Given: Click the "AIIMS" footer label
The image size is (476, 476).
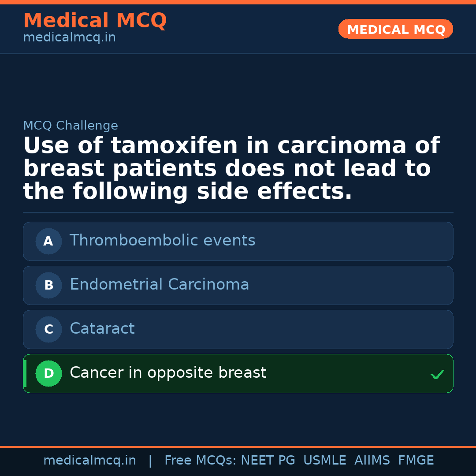Looking at the screenshot, I should (x=372, y=461).
